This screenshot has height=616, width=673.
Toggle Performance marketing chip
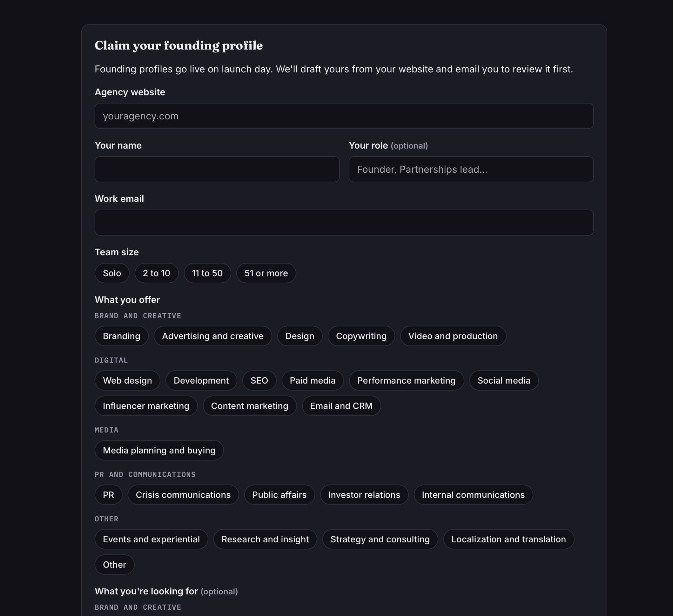point(406,380)
